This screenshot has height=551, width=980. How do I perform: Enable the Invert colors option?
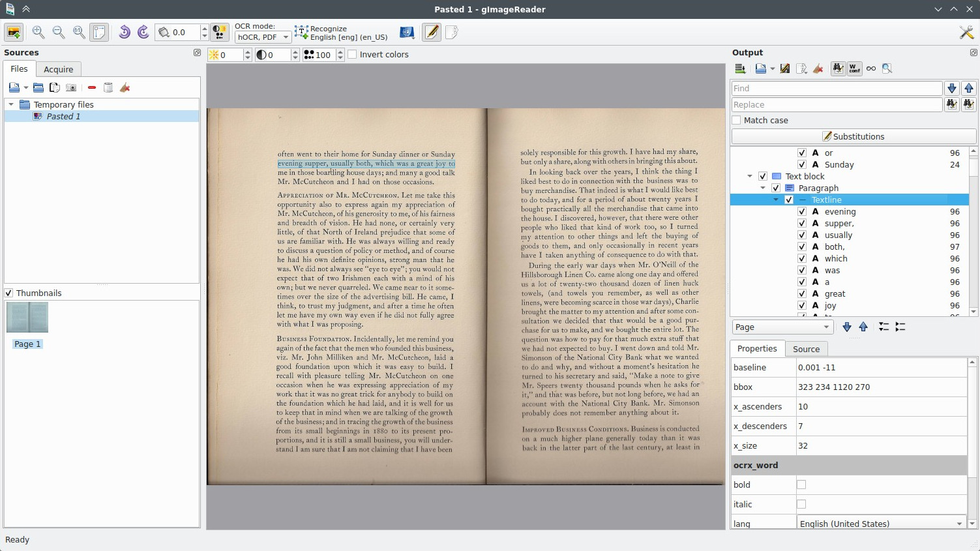click(x=352, y=54)
